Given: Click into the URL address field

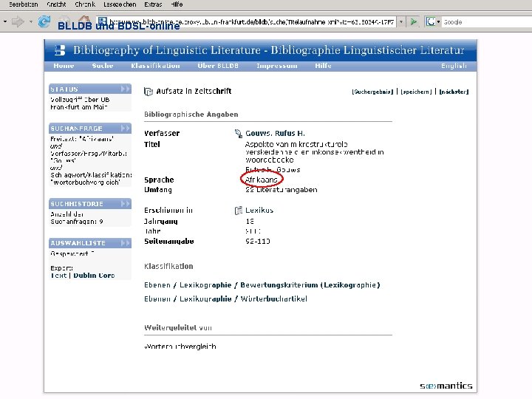Looking at the screenshot, I should click(x=248, y=22).
